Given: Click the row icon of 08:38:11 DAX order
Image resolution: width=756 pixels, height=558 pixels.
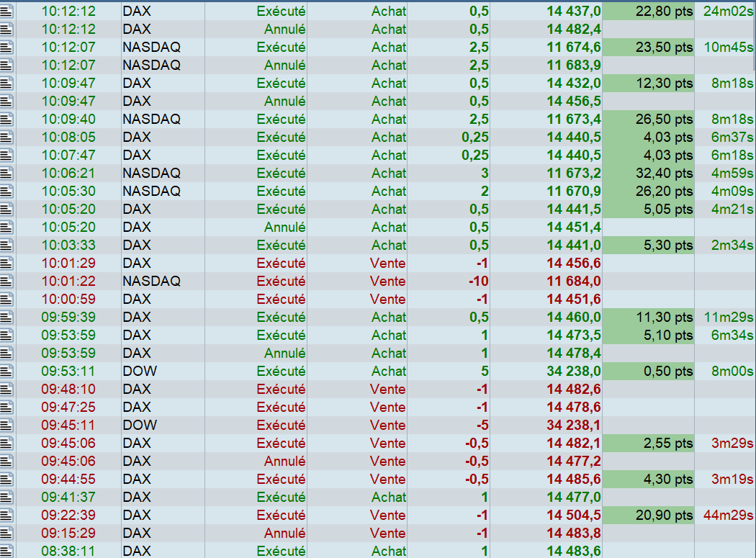Looking at the screenshot, I should pos(6,552).
